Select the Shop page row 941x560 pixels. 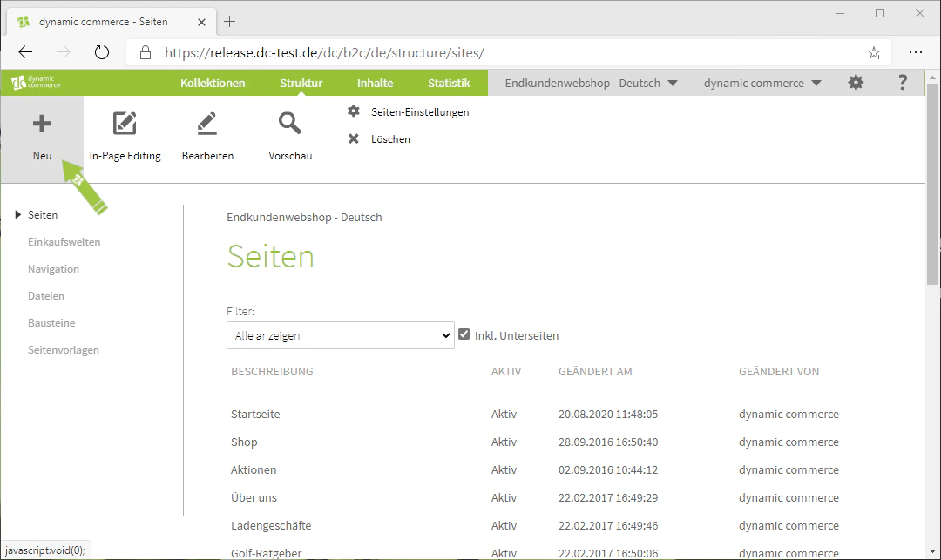point(572,442)
